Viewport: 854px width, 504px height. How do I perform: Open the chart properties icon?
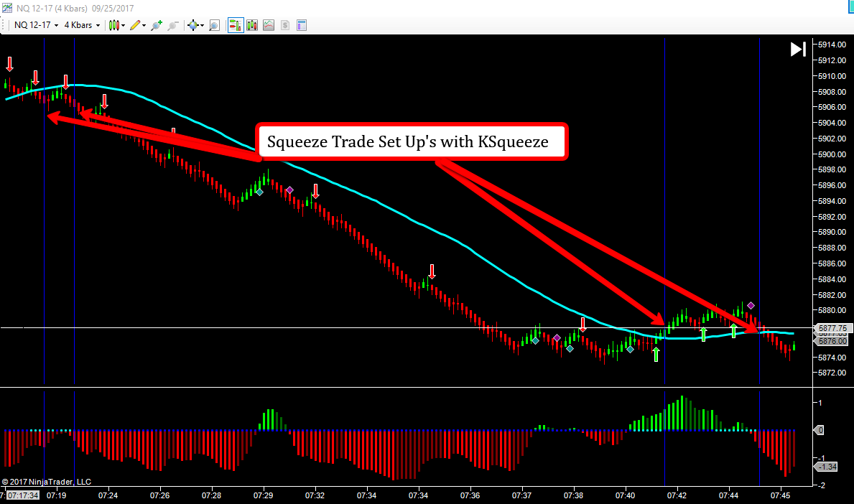click(x=302, y=25)
